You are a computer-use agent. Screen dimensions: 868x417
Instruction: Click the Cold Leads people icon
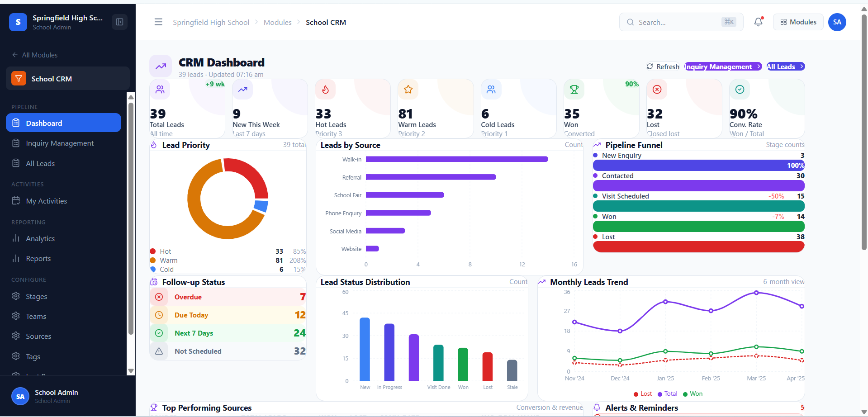pos(491,90)
